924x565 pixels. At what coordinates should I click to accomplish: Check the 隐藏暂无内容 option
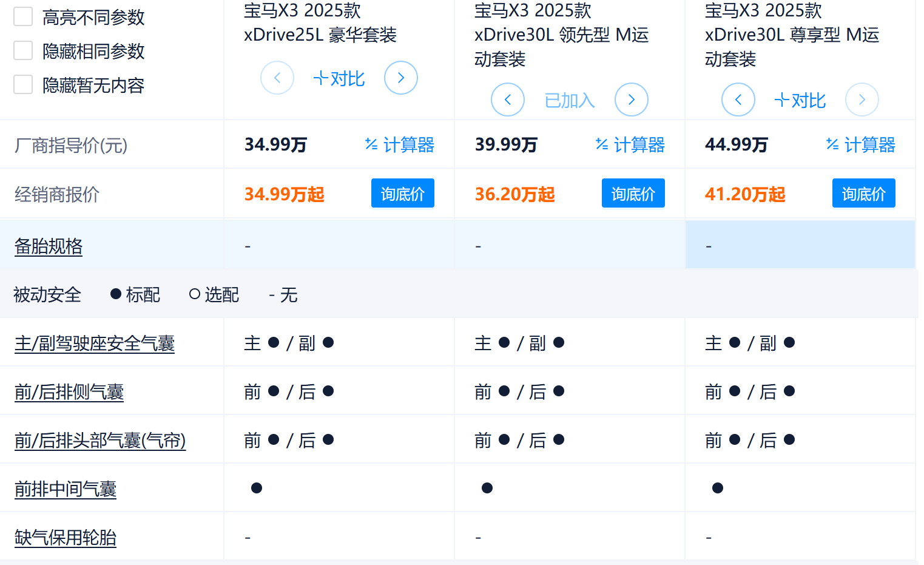coord(23,84)
